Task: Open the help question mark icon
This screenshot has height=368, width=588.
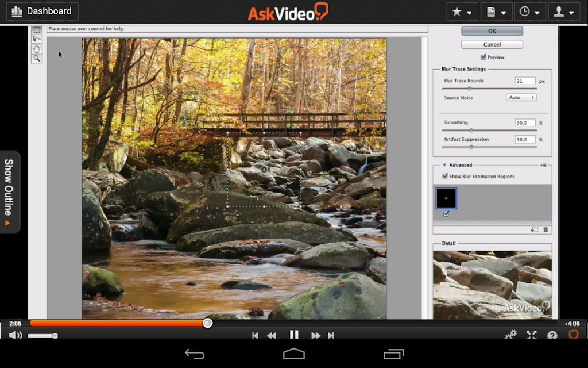Action: tap(552, 335)
